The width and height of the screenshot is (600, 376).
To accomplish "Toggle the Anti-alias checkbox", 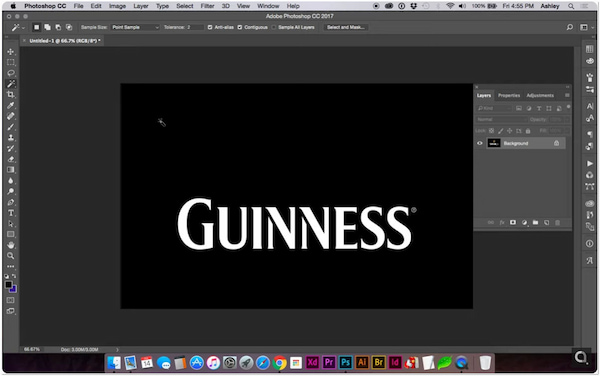I will tap(210, 27).
